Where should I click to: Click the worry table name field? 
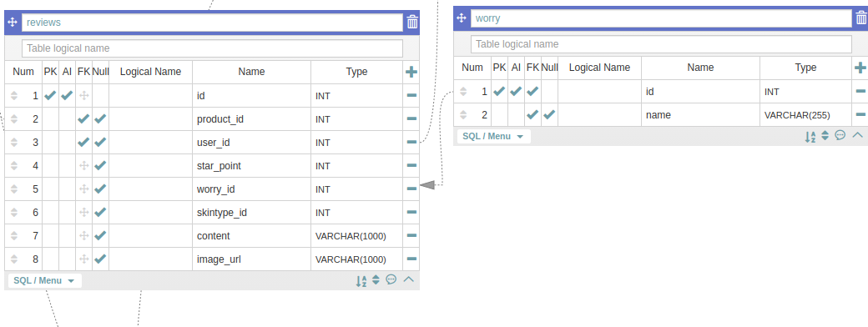click(661, 18)
